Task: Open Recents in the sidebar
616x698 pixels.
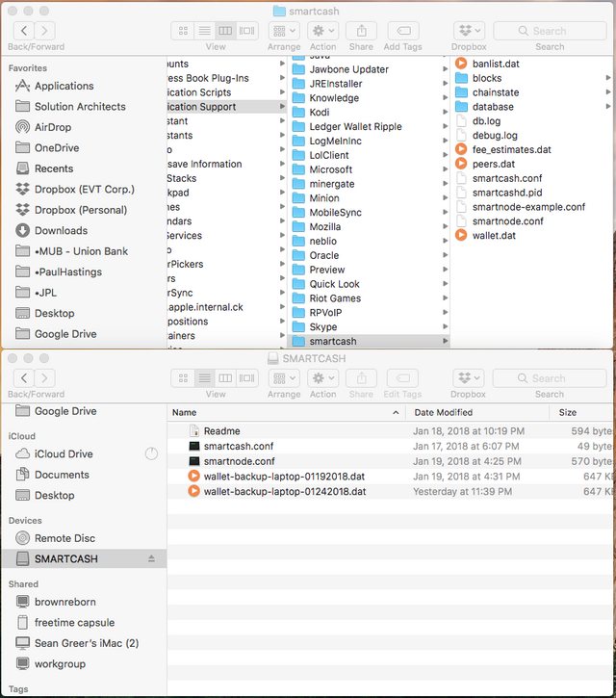Action: click(54, 168)
